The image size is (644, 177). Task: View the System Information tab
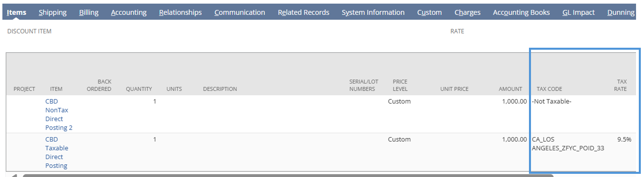click(373, 12)
